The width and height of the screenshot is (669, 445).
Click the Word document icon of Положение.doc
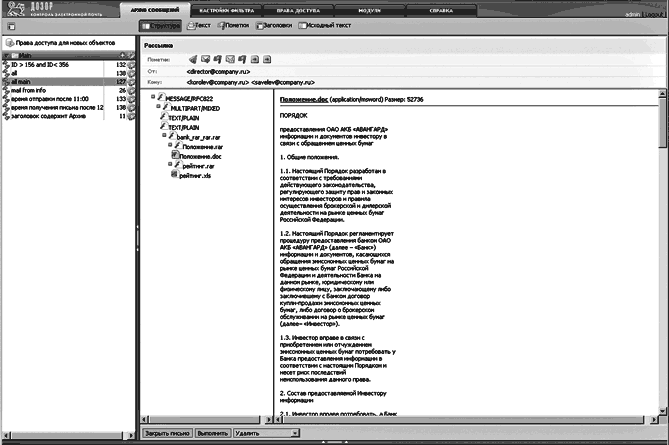coord(175,155)
